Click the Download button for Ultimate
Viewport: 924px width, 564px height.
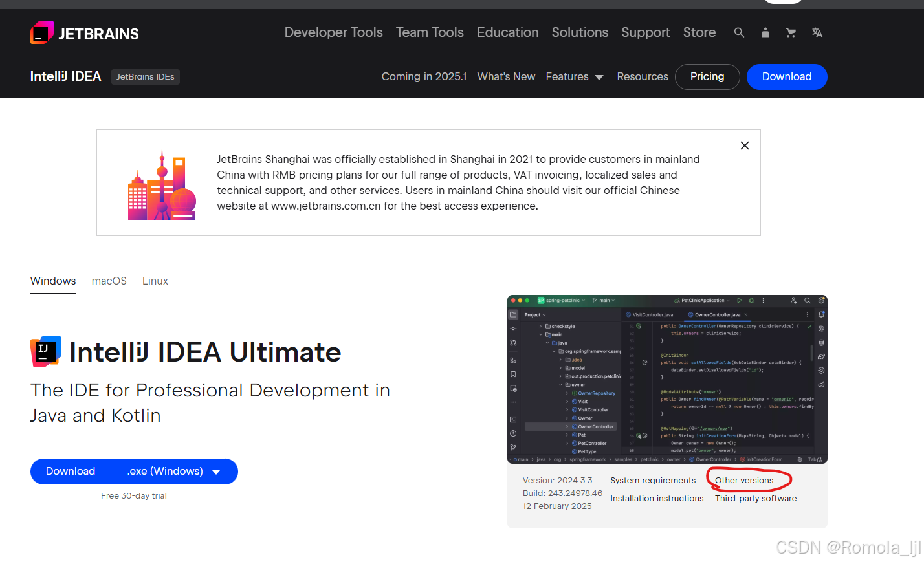click(71, 471)
